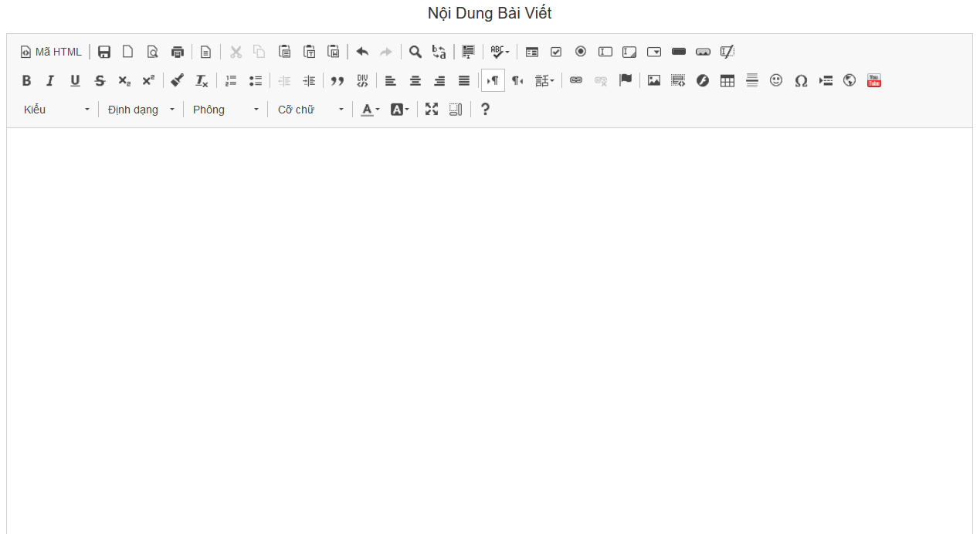The image size is (980, 534).
Task: Open the Kiểu styles dropdown
Action: (x=56, y=110)
